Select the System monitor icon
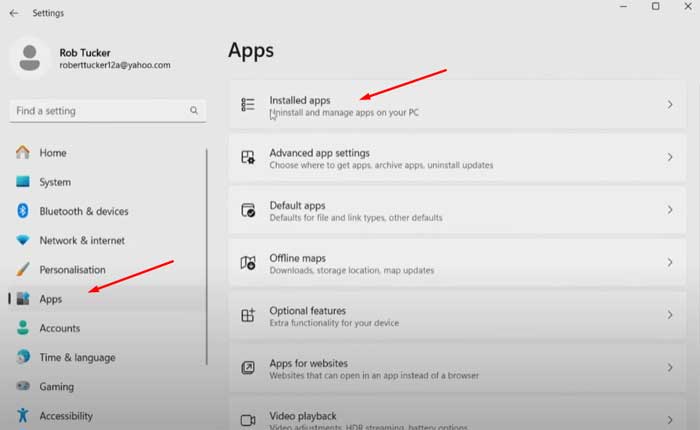 pos(23,182)
